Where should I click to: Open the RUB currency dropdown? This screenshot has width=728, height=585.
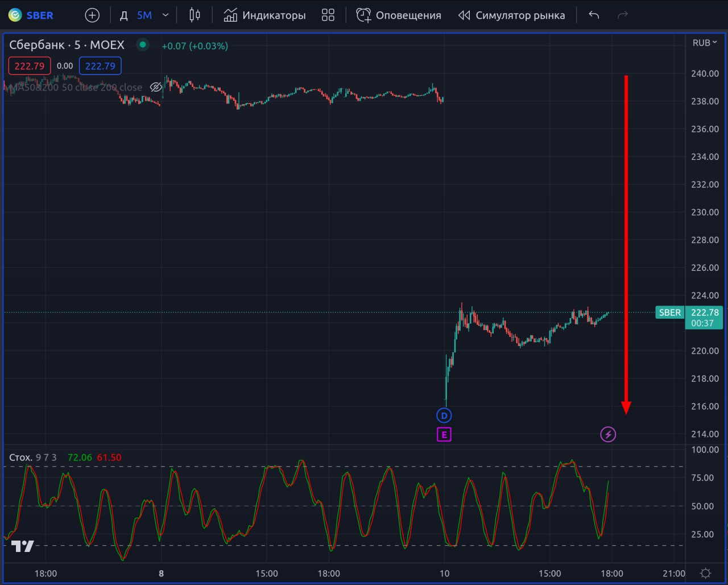click(705, 43)
